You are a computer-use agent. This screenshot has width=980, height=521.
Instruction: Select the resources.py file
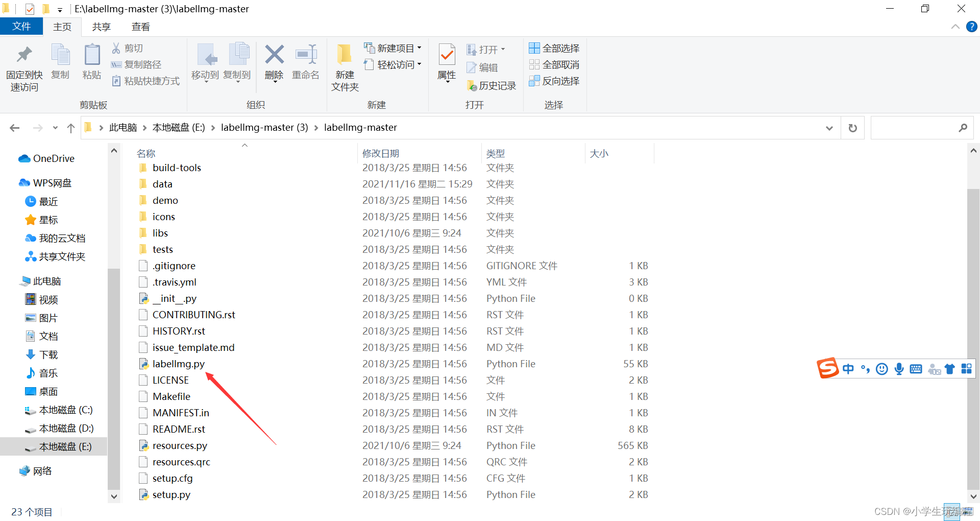[x=180, y=445]
